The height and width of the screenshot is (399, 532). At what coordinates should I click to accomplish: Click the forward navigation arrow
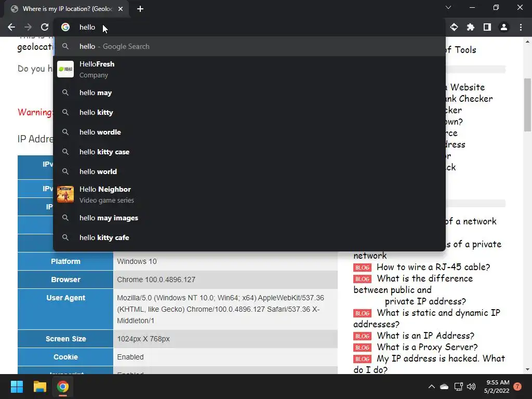(x=28, y=27)
